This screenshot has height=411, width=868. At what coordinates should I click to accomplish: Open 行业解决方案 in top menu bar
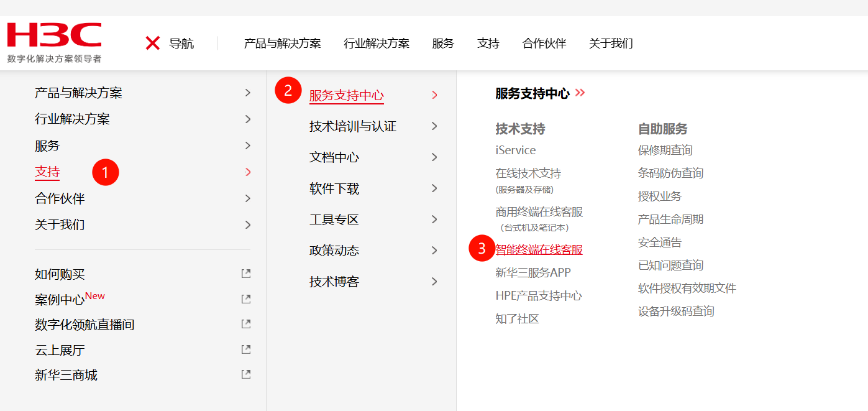(x=377, y=44)
